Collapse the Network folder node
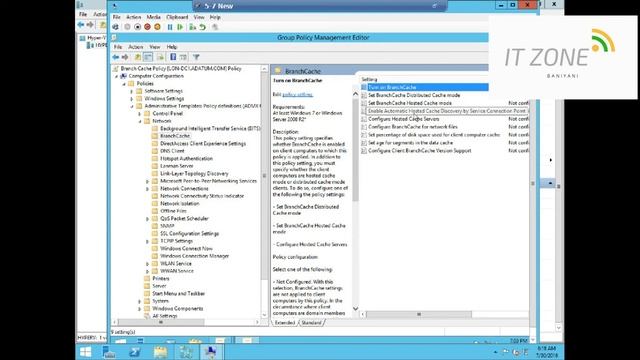This screenshot has height=360, width=640. point(140,121)
